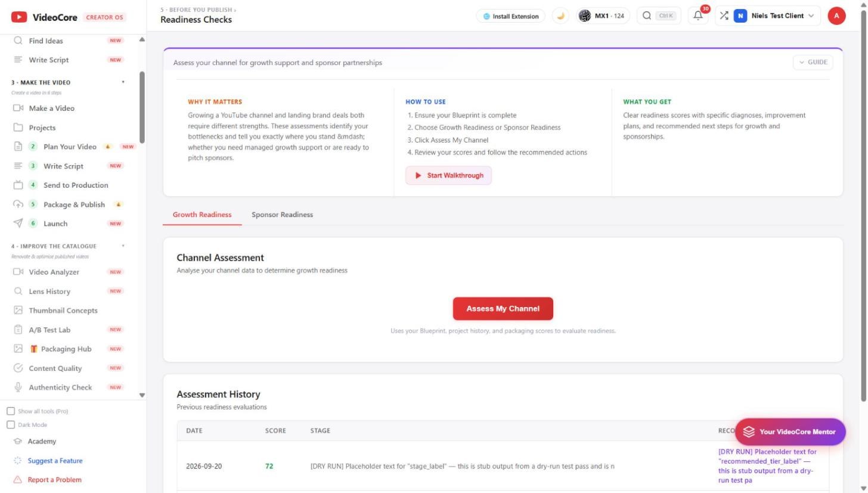Open A/B Test Lab
Viewport: 868px width, 493px height.
(49, 330)
